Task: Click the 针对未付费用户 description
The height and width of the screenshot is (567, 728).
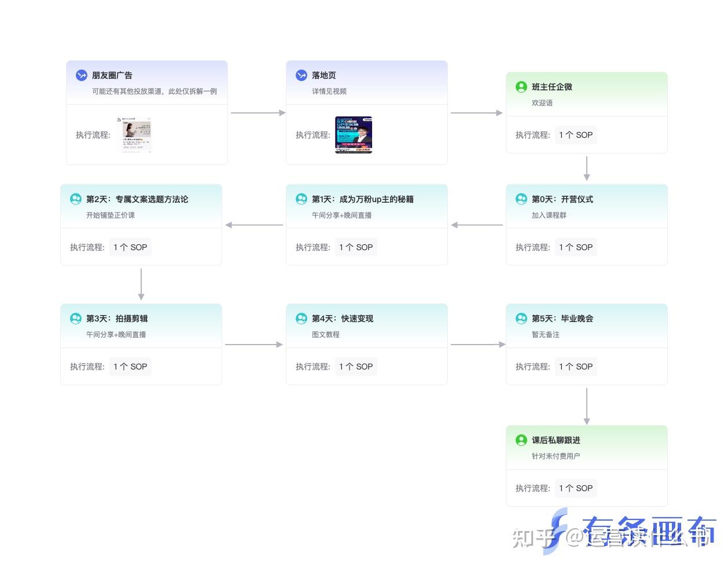Action: (x=556, y=456)
